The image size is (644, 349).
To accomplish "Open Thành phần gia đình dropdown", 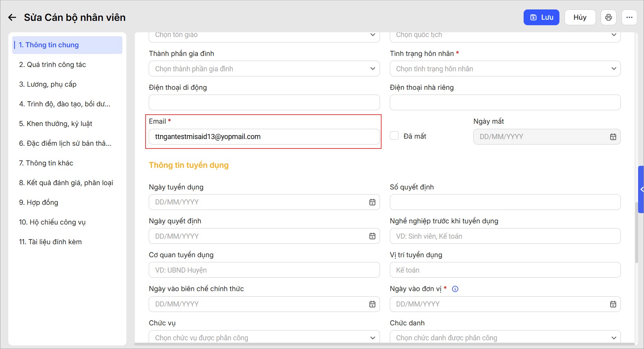I will coord(264,69).
